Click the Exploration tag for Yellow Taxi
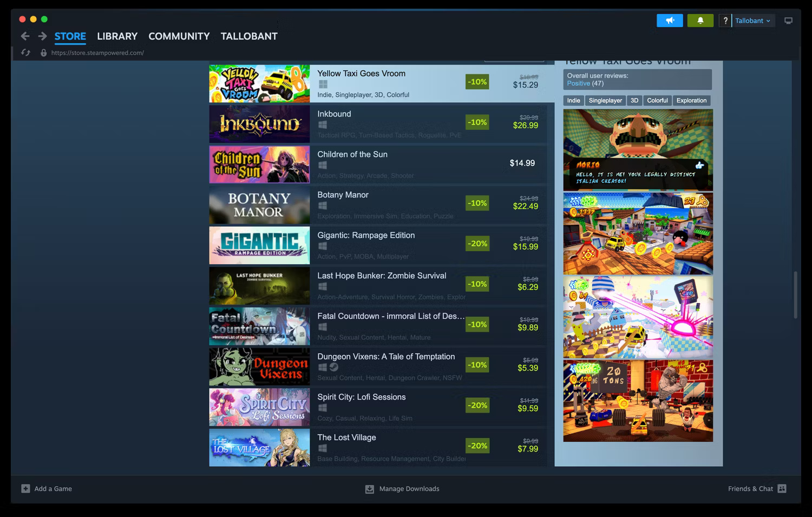This screenshot has width=812, height=517. [x=691, y=100]
